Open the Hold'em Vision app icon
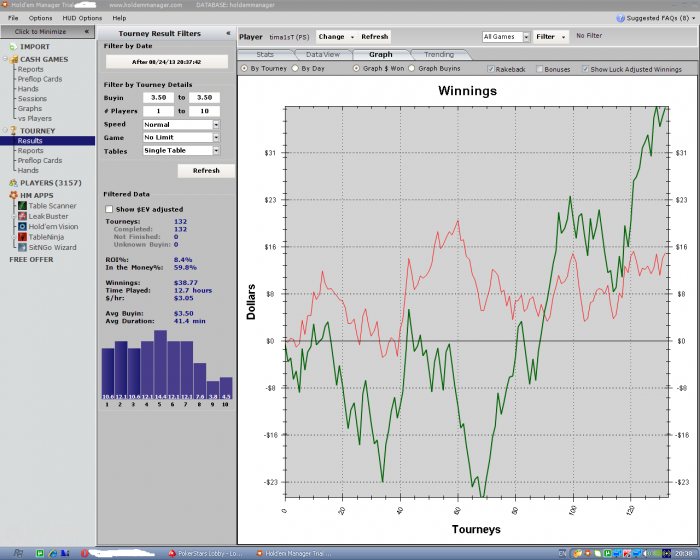 click(x=20, y=226)
